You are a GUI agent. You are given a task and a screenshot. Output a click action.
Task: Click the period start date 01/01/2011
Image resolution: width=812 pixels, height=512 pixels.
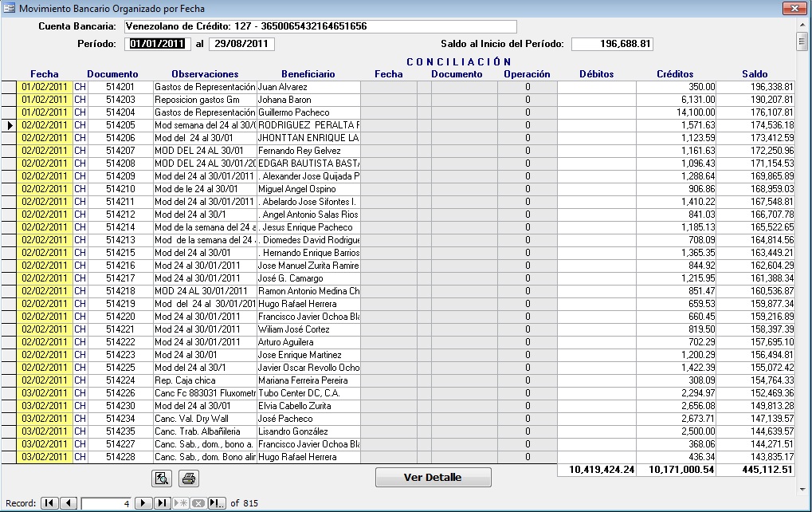coord(158,44)
